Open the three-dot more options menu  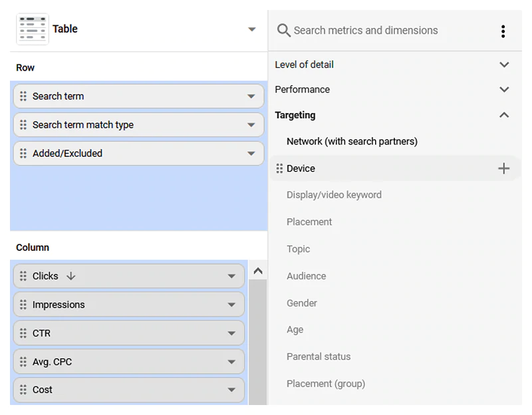click(x=503, y=31)
